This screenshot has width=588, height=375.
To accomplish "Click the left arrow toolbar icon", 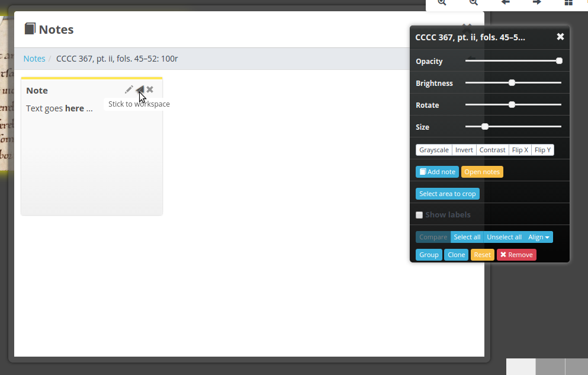I will coord(505,2).
